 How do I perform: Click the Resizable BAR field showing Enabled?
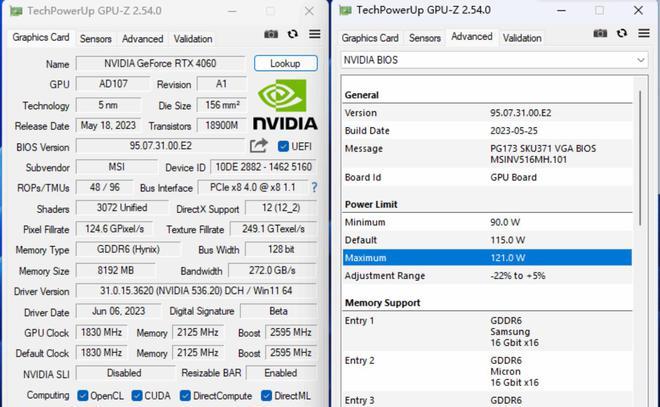(281, 373)
